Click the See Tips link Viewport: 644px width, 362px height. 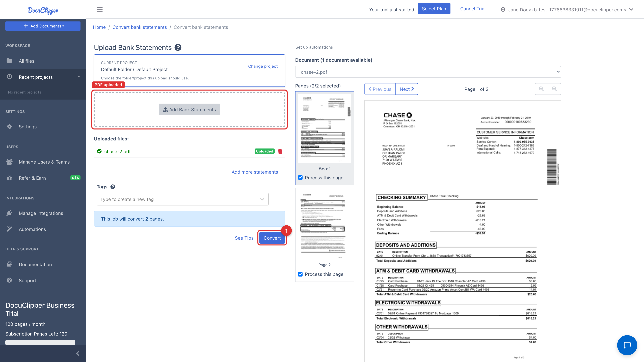244,238
